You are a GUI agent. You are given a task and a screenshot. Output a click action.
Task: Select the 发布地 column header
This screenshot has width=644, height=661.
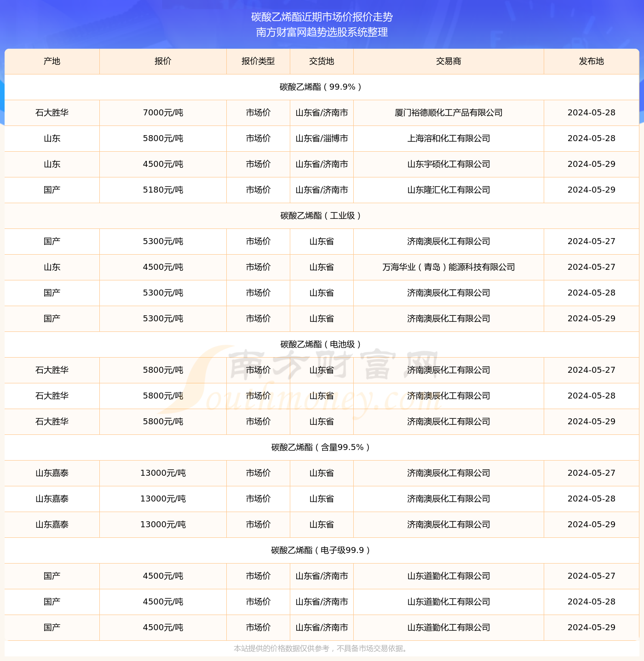point(592,61)
